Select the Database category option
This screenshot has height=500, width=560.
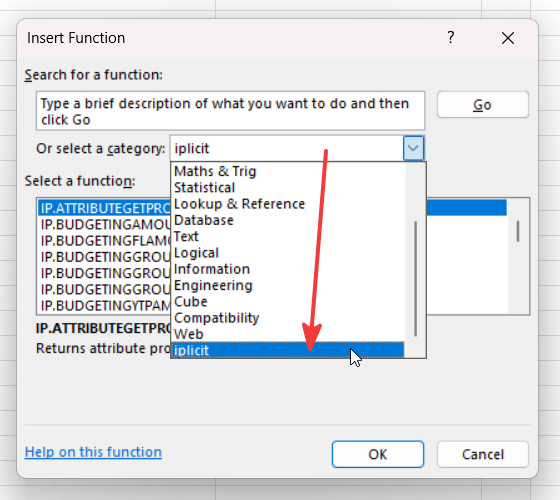204,220
